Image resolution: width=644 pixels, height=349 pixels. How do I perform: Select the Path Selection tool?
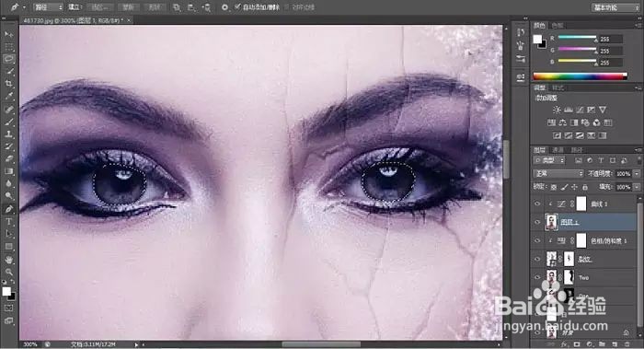click(8, 234)
